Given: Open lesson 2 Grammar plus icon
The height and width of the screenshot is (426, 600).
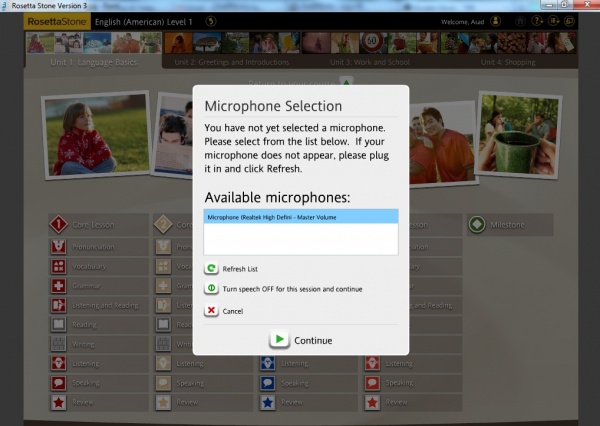Looking at the screenshot, I should 163,286.
